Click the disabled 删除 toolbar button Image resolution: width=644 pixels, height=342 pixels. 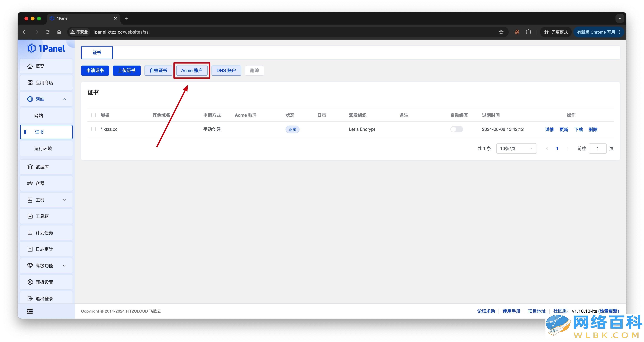[254, 71]
